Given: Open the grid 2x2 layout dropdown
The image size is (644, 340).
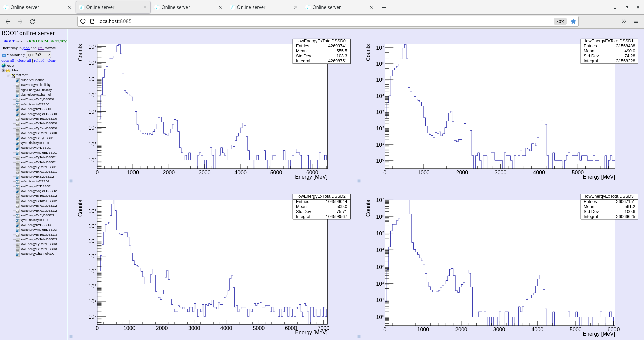Looking at the screenshot, I should point(39,55).
